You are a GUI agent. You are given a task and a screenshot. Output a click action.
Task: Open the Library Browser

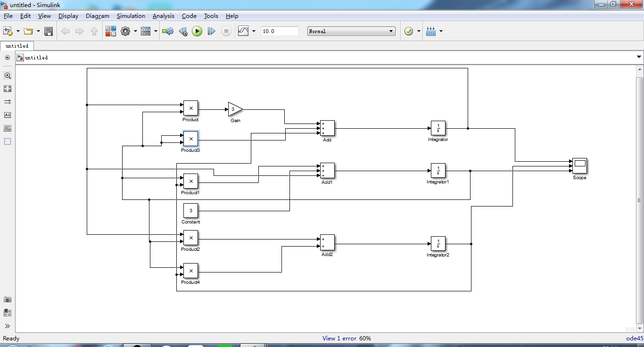coord(111,31)
